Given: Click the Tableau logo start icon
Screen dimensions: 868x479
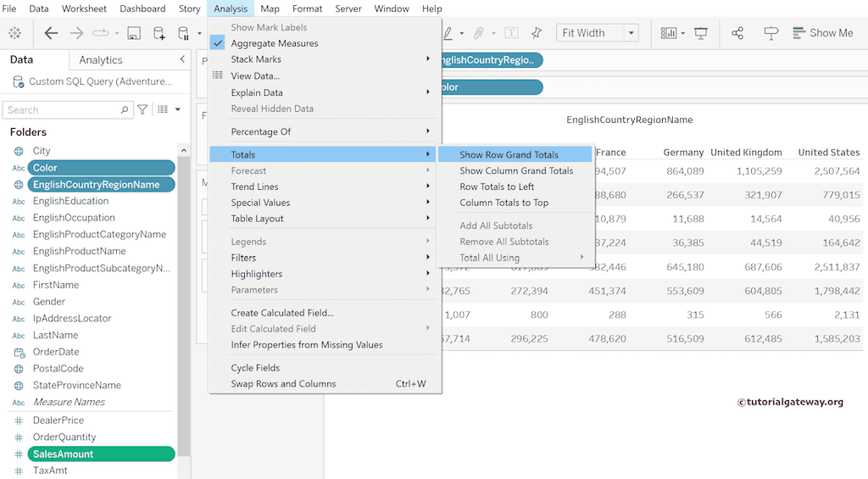Looking at the screenshot, I should (x=15, y=33).
